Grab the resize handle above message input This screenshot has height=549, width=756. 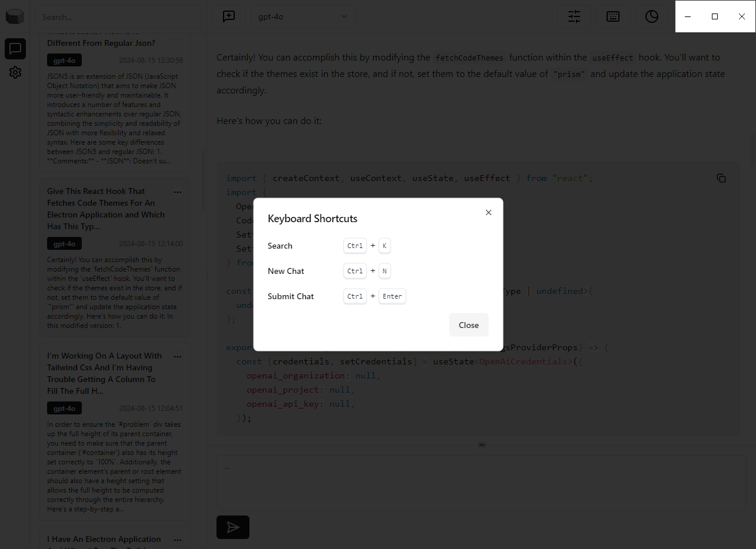tap(481, 445)
